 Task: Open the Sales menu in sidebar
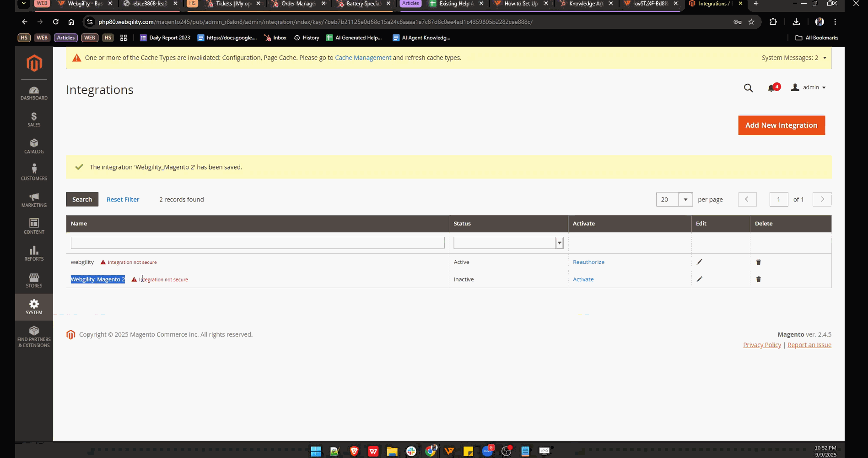pos(34,120)
